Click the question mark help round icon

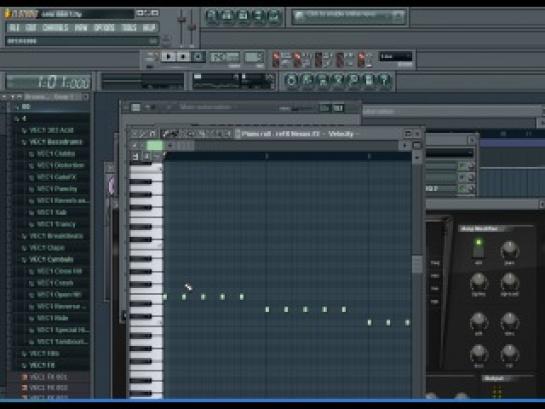pos(384,81)
